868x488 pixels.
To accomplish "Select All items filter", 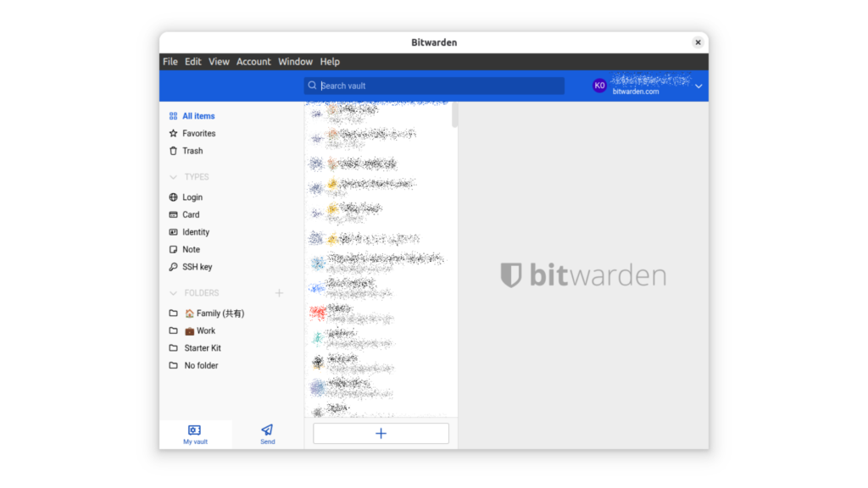I will [x=198, y=116].
